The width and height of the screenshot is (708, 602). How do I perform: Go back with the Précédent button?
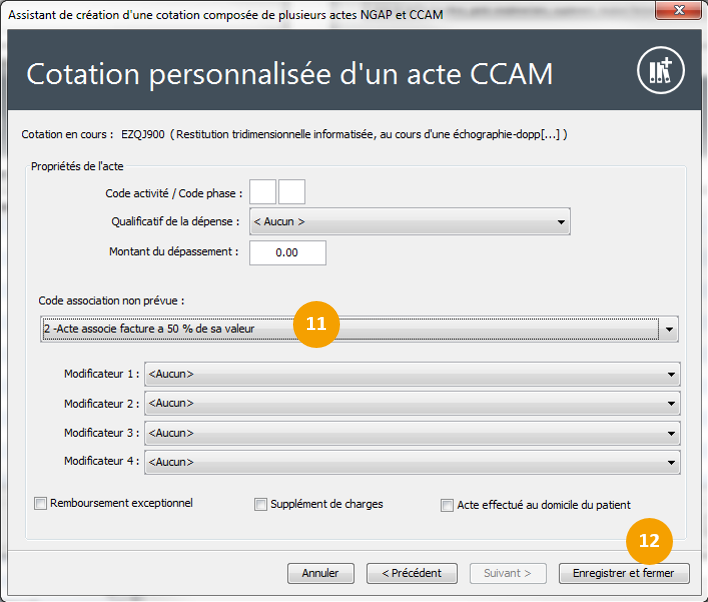[x=412, y=573]
